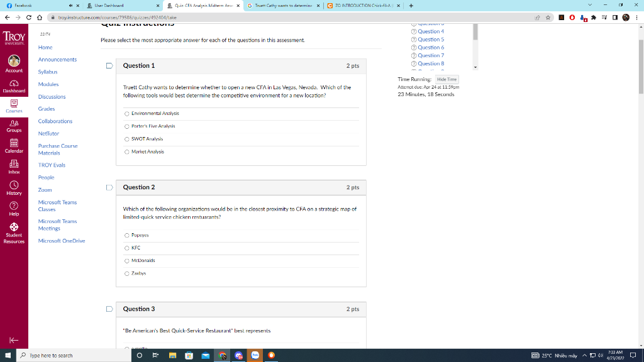644x362 pixels.
Task: Jump to Question 4 link
Action: 431,31
